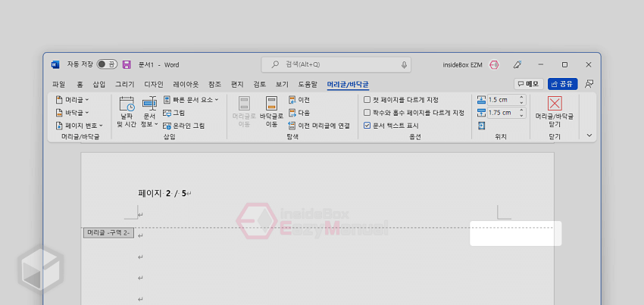Click the microphone dictate icon in search box
Screen dimensions: 644x305
(404, 64)
